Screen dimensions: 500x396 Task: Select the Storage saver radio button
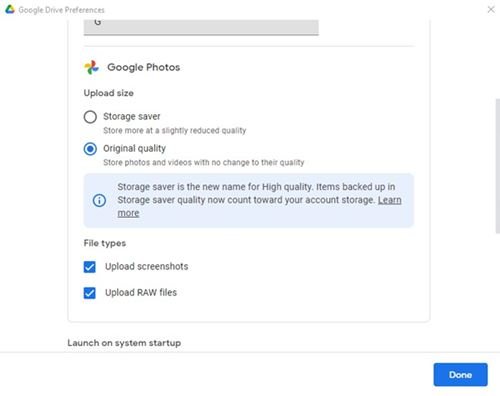pos(90,117)
